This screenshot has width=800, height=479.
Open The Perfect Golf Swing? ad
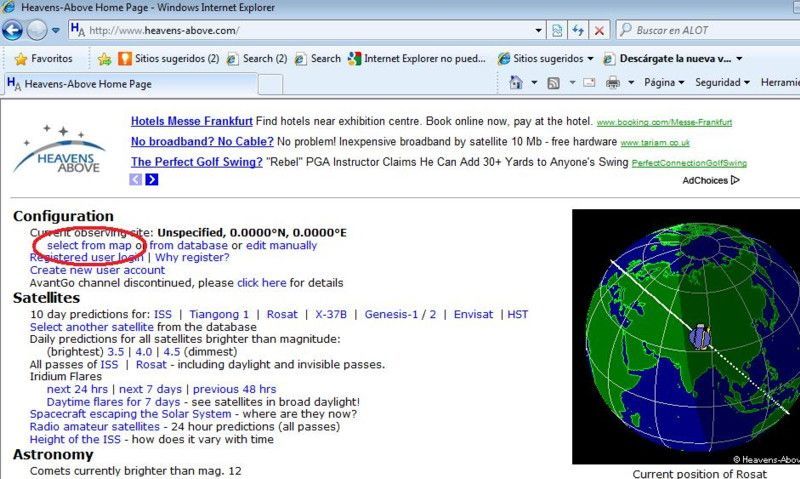coord(196,162)
